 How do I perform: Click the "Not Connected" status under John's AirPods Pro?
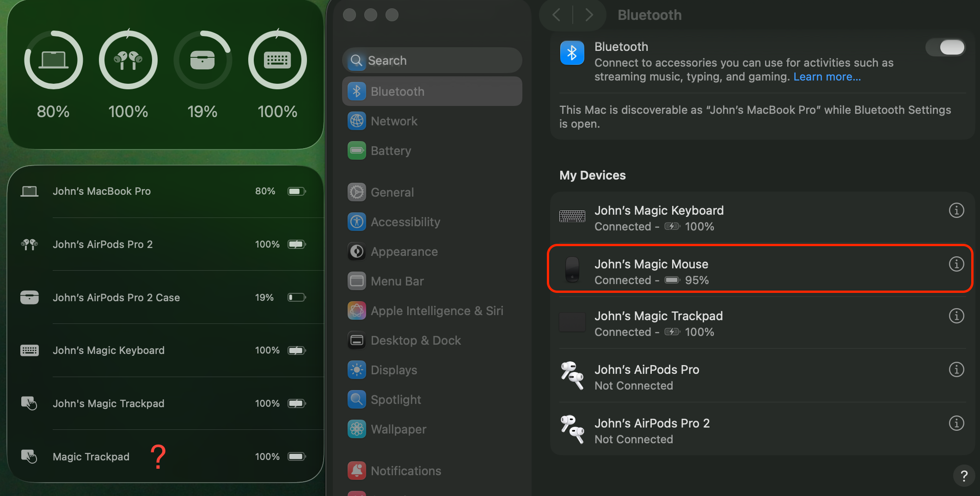tap(633, 386)
